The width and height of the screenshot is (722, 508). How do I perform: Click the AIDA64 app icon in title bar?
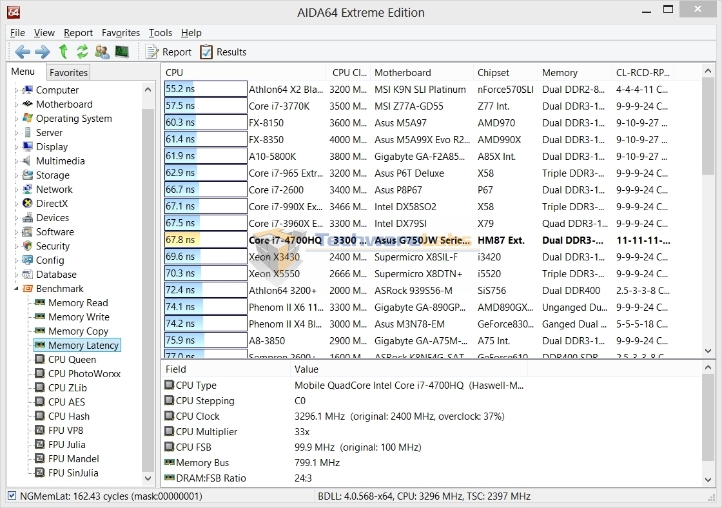(13, 12)
